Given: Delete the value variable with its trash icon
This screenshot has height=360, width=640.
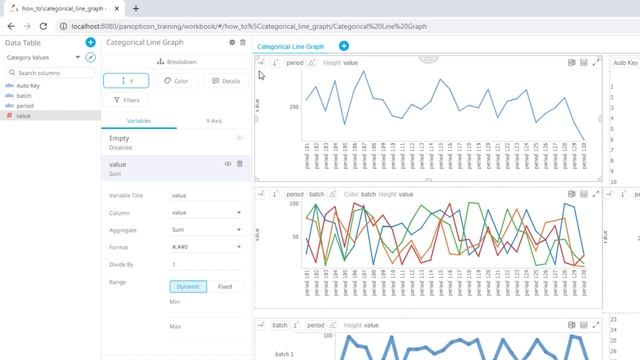Looking at the screenshot, I should click(x=240, y=164).
